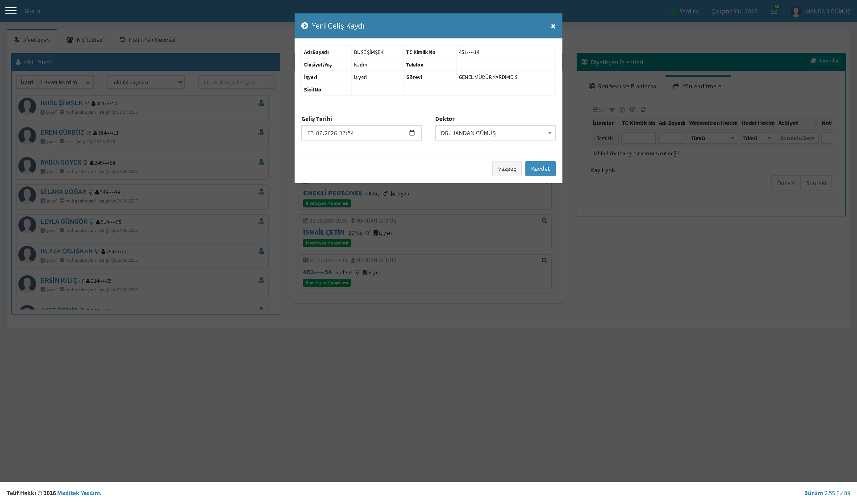The width and height of the screenshot is (857, 504).
Task: Click the Temizle filter button
Action: [605, 138]
